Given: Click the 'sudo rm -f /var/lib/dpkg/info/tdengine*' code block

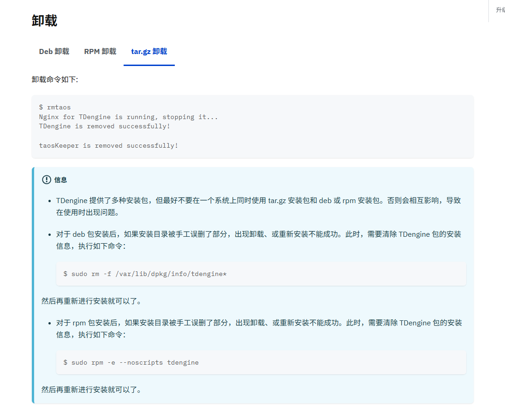Looking at the screenshot, I should (x=261, y=274).
